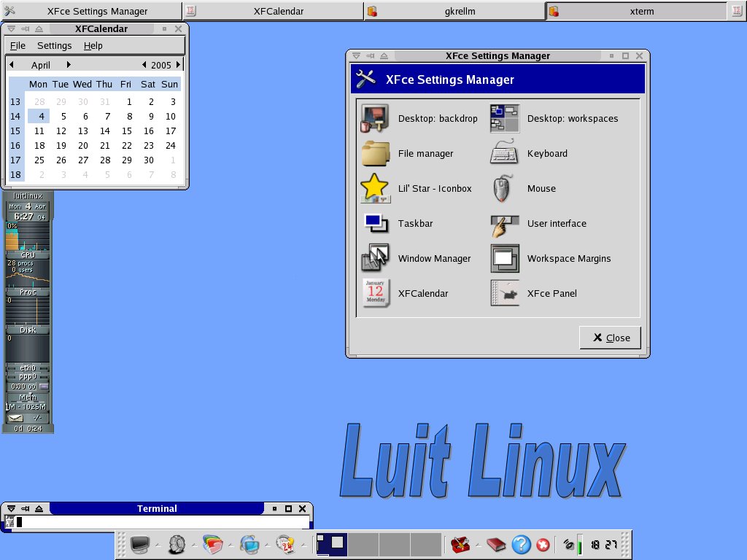Image resolution: width=747 pixels, height=560 pixels.
Task: Open Desktop: backdrop settings
Action: click(x=375, y=118)
